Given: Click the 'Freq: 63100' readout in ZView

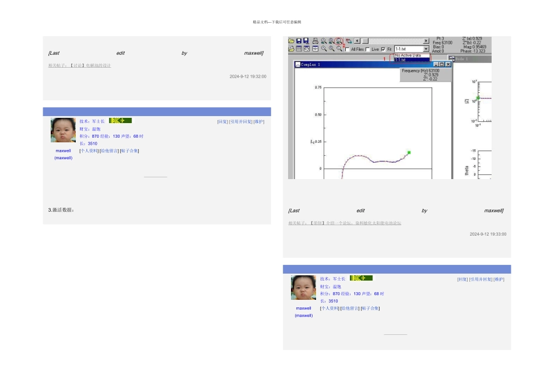Looking at the screenshot, I should (443, 43).
